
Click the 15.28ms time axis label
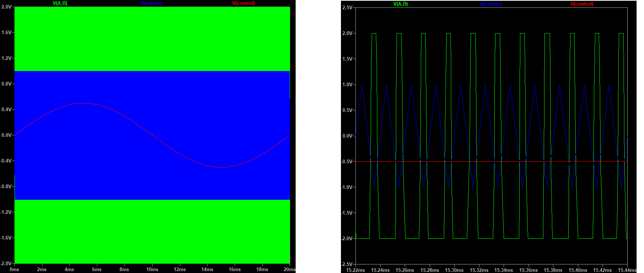[x=430, y=270]
